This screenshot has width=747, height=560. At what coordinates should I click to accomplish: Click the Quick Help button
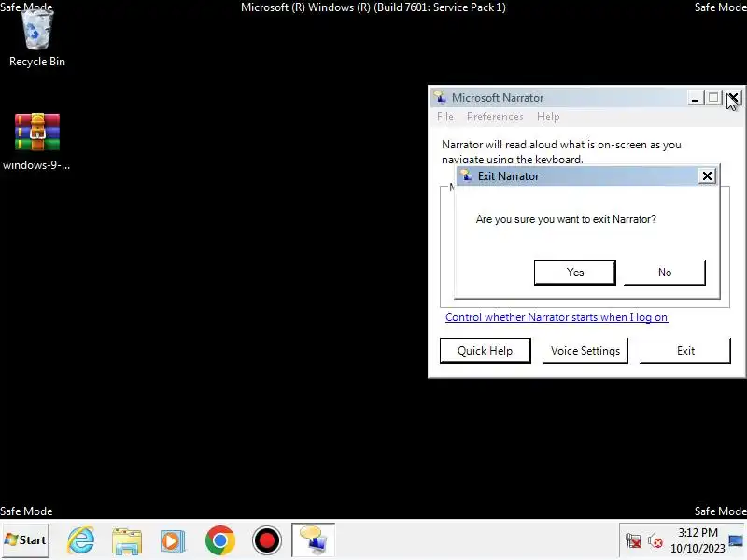click(x=485, y=351)
